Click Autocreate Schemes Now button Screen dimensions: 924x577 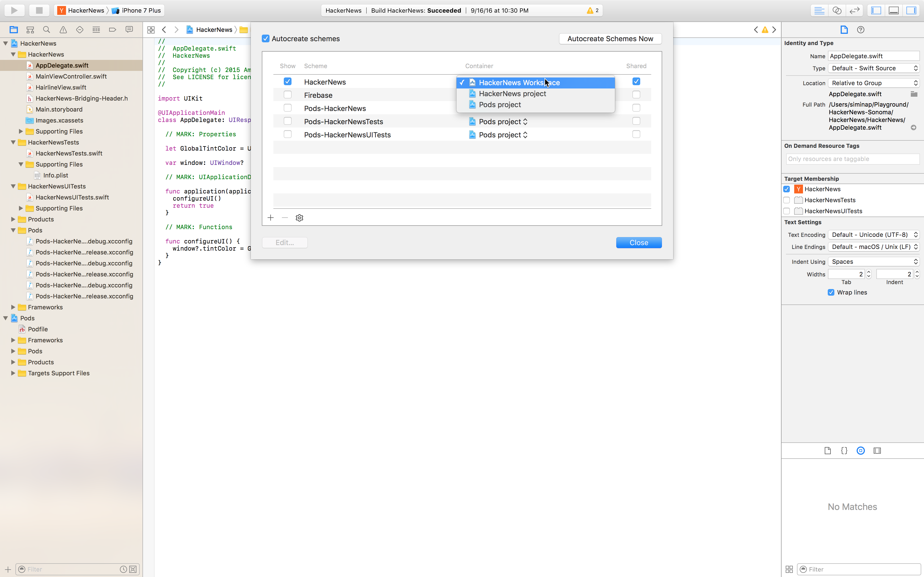coord(610,38)
